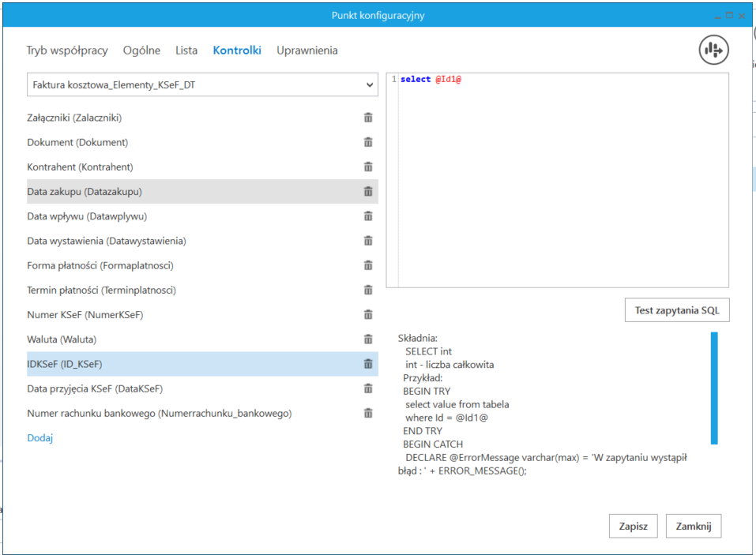
Task: Delete the Numer rachunku bankowego control
Action: (367, 413)
